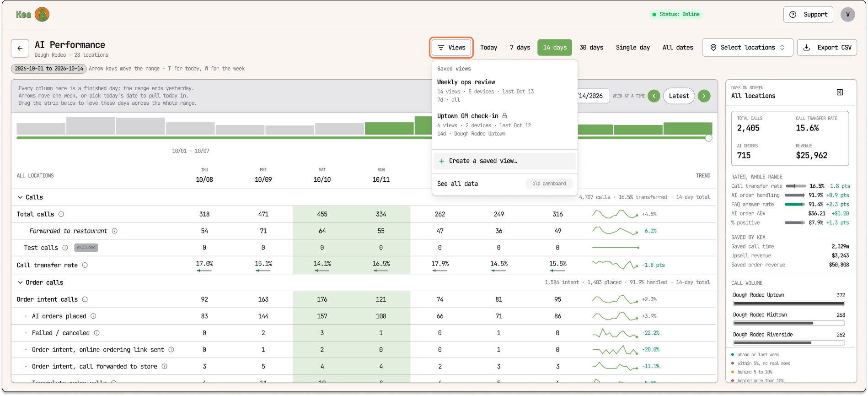The height and width of the screenshot is (396, 868).
Task: Click the date input ending 14/2026
Action: tap(593, 96)
